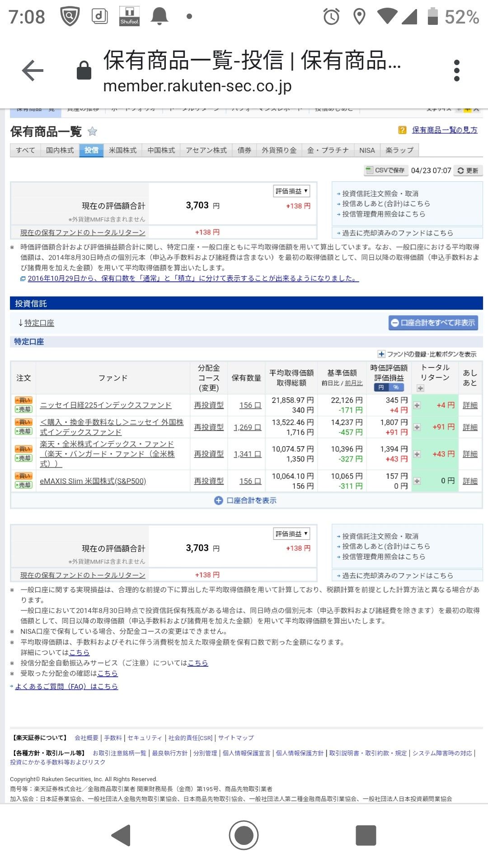
Task: Select the 金・プラチナ tab
Action: coord(328,150)
